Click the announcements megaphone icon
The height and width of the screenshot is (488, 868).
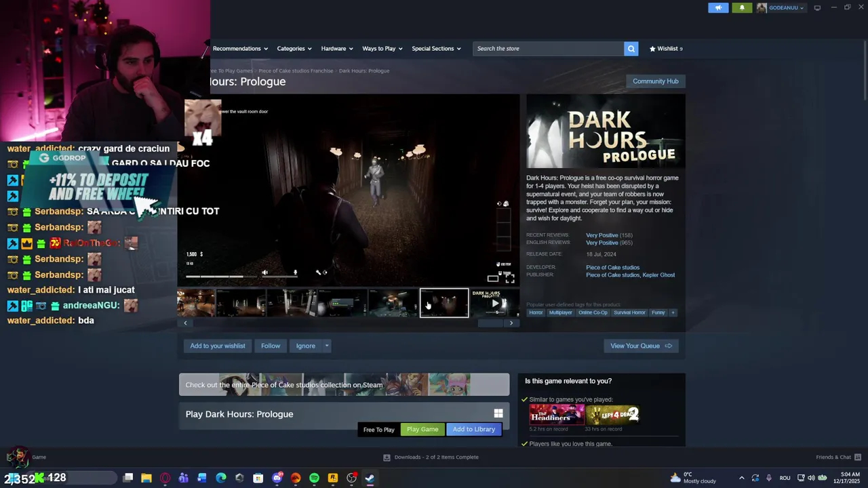(718, 7)
